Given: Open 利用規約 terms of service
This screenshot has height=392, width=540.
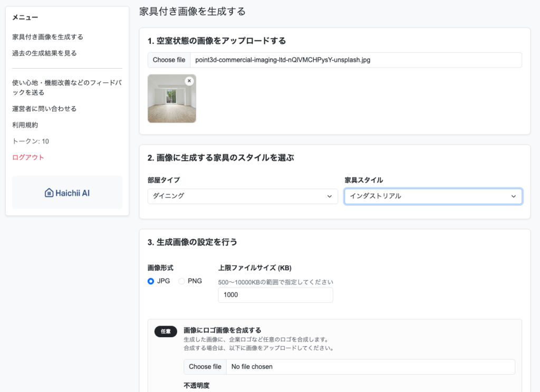Looking at the screenshot, I should pos(25,125).
